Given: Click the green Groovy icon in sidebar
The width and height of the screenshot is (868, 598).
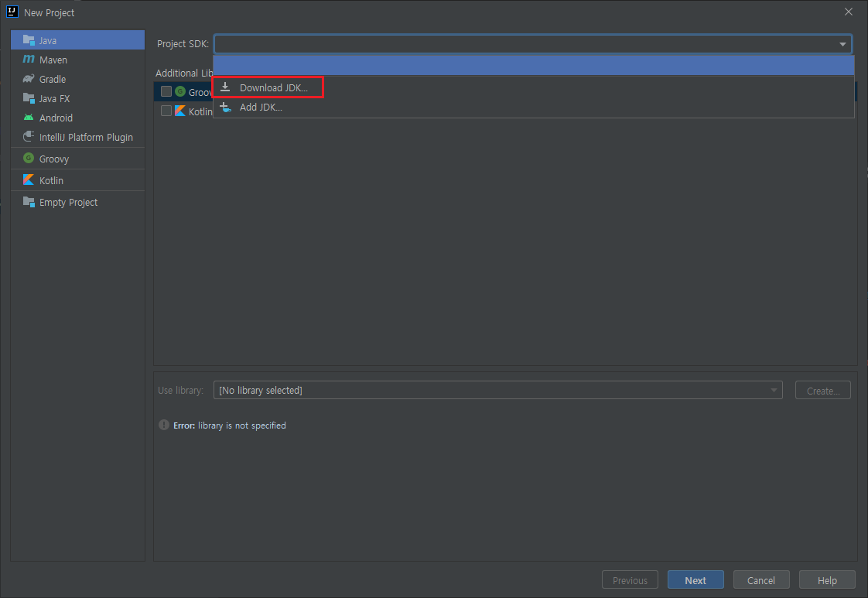Looking at the screenshot, I should (x=28, y=159).
